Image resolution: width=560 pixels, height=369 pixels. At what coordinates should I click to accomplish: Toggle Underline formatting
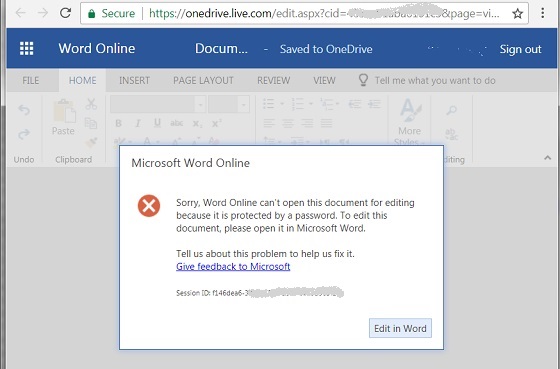[157, 124]
